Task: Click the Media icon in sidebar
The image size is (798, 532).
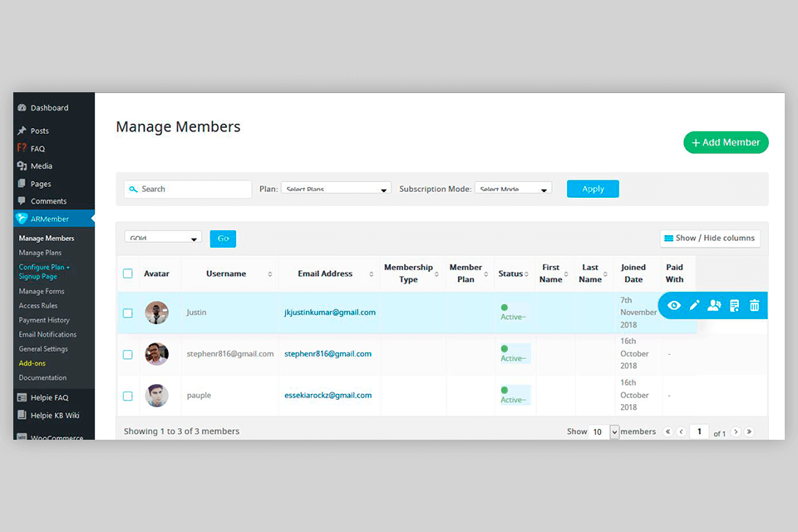Action: (22, 166)
